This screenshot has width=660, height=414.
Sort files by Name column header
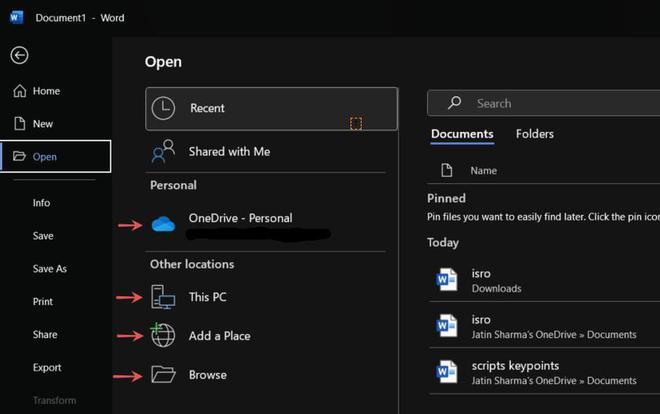[484, 171]
